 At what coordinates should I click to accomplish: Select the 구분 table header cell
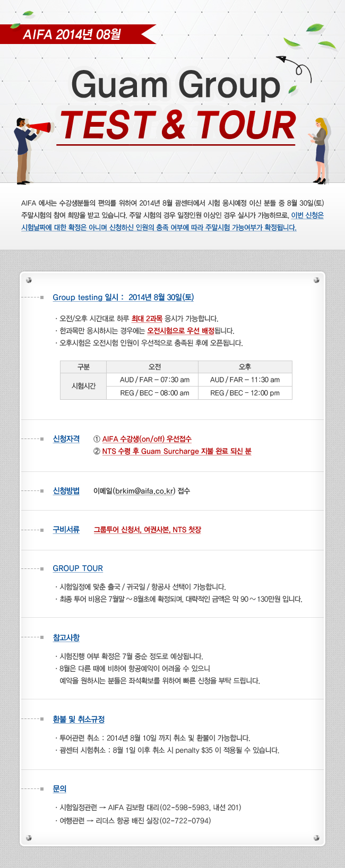click(x=83, y=367)
